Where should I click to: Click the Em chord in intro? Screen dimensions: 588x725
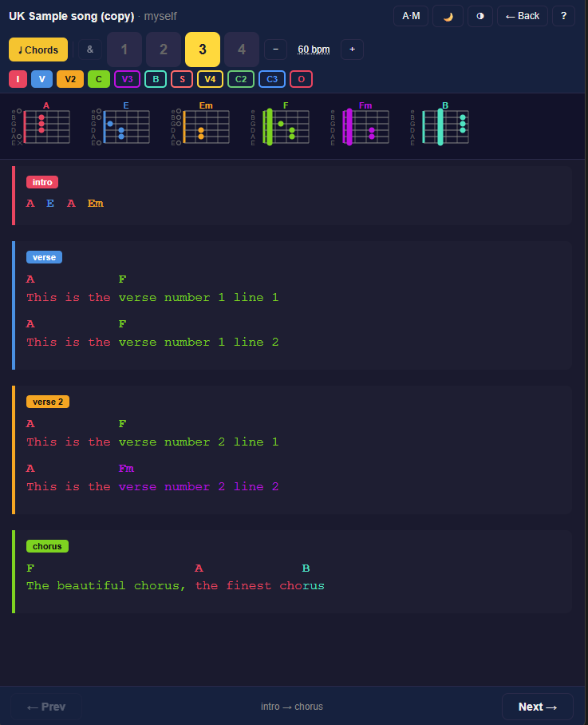(x=95, y=204)
